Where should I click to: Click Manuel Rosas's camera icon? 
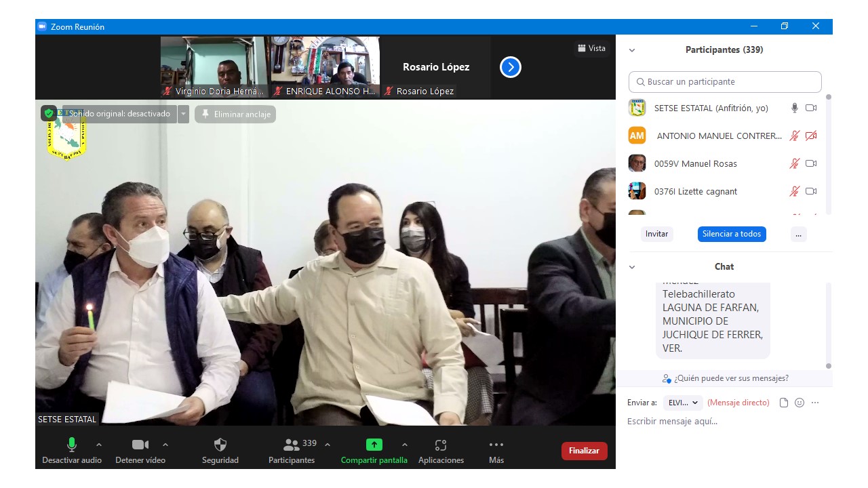point(811,163)
